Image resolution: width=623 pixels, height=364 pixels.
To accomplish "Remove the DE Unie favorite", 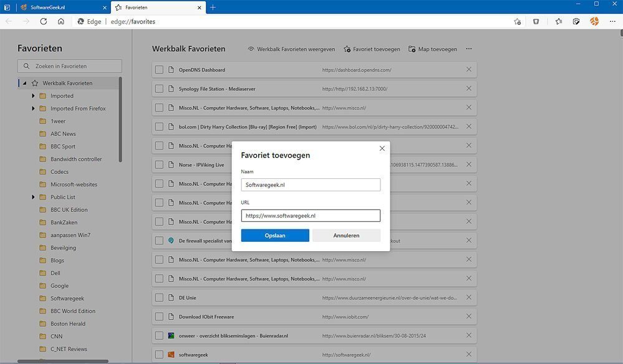I will 469,297.
